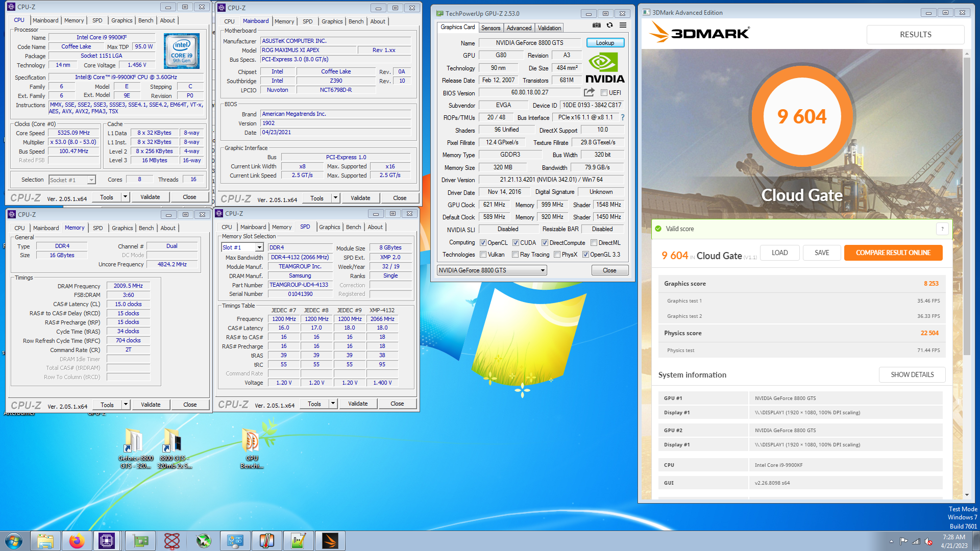Click LOAD button in 3DMark
The image size is (980, 551).
779,253
